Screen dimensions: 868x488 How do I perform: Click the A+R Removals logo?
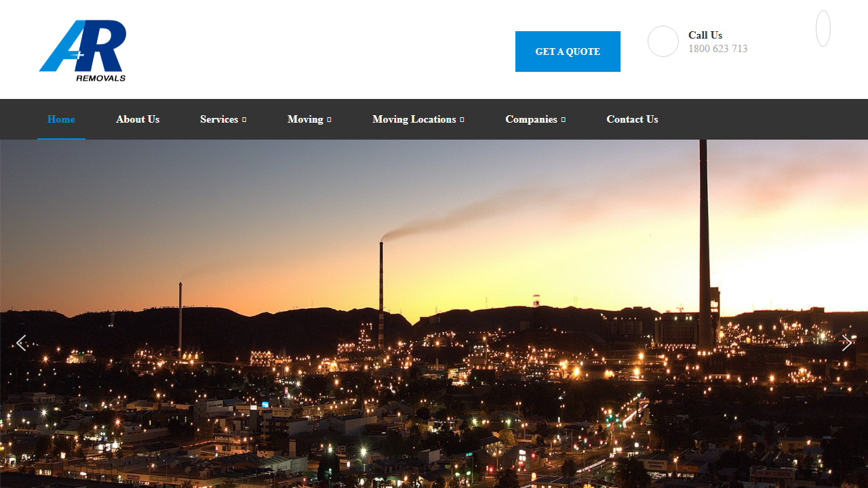(x=83, y=51)
